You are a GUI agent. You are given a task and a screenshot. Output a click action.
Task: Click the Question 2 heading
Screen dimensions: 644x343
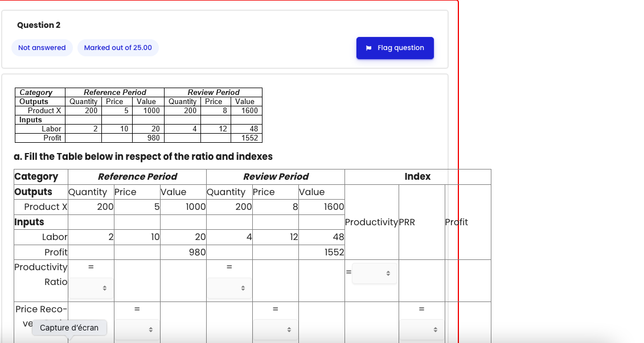(x=39, y=25)
